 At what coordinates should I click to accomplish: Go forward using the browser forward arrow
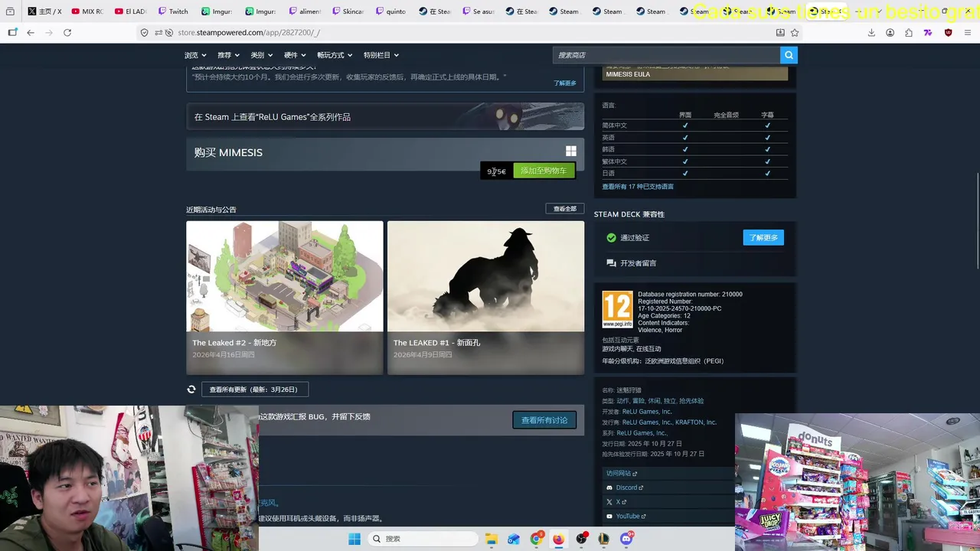(x=49, y=32)
